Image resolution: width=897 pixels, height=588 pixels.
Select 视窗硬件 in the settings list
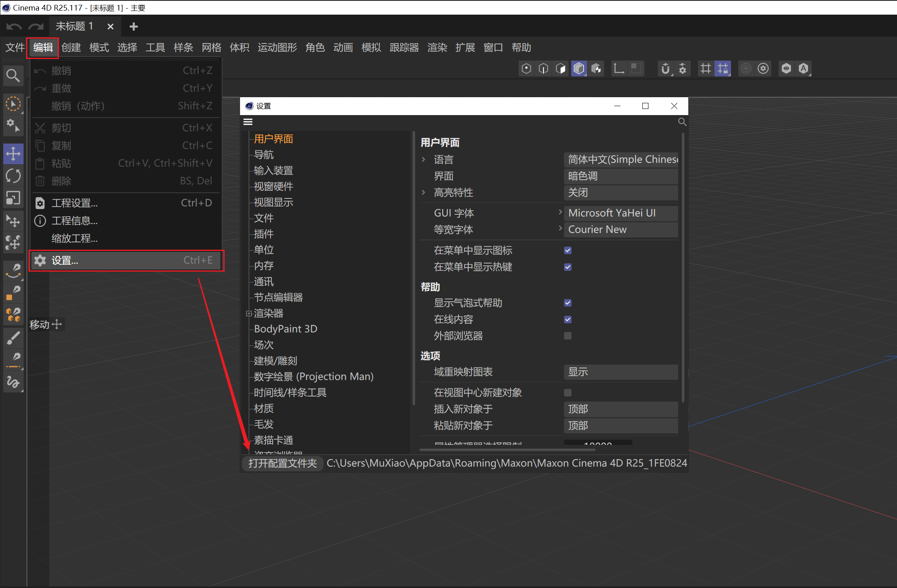(x=273, y=187)
